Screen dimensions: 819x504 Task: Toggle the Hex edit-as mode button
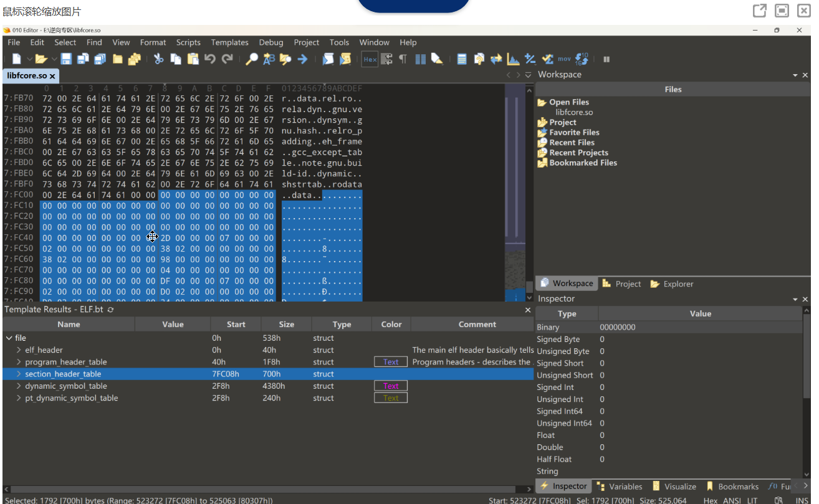(x=370, y=59)
